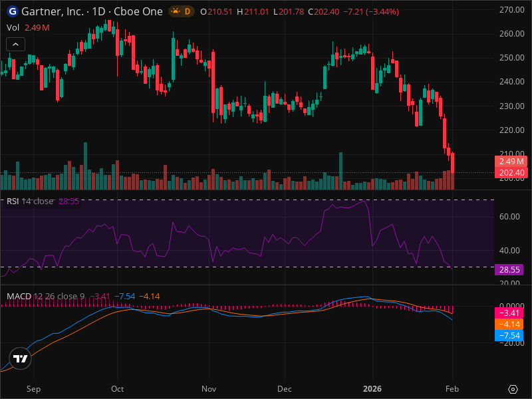Open chart settings hexagon icon near time axis
This screenshot has height=399, width=532.
(513, 389)
